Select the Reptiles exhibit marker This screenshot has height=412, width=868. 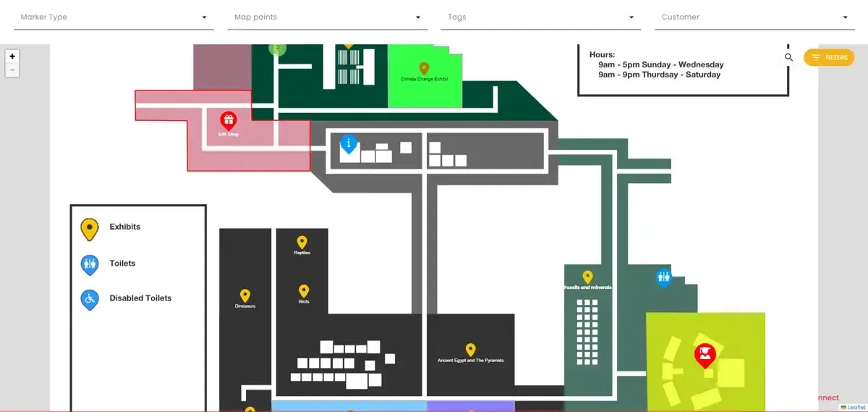[302, 243]
